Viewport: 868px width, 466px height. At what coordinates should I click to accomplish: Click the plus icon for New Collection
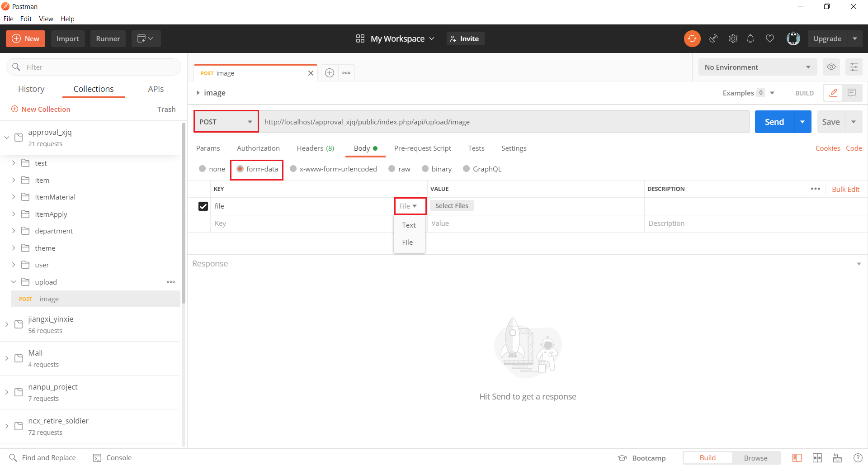(14, 109)
